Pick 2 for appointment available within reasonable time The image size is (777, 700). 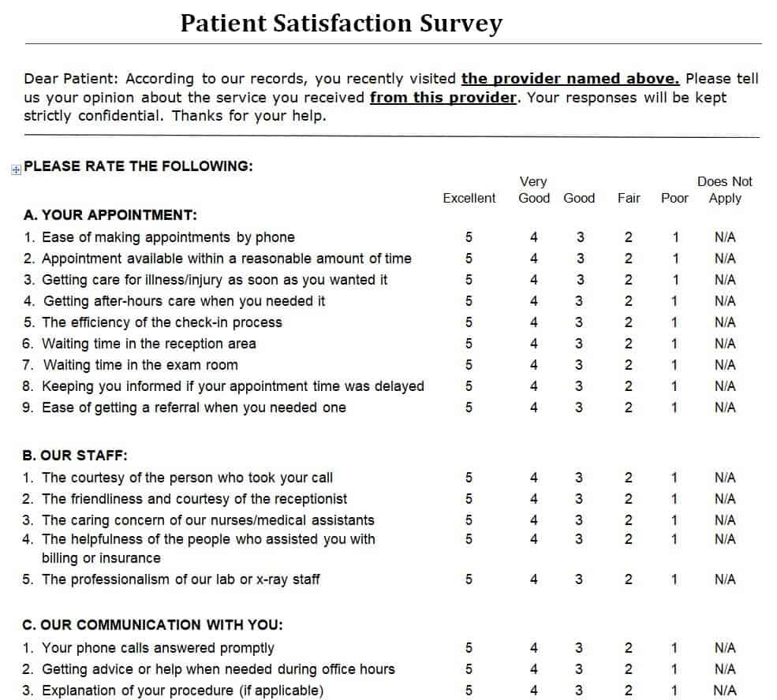629,259
